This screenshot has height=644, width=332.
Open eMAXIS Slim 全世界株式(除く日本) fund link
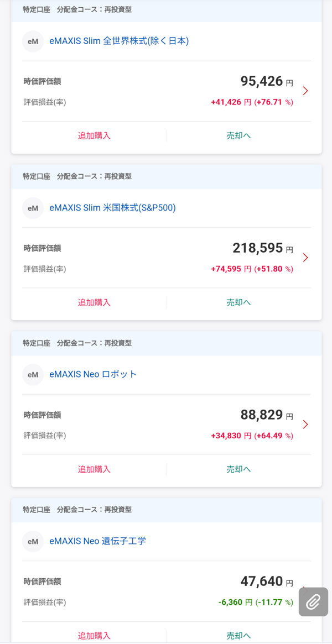(x=119, y=41)
